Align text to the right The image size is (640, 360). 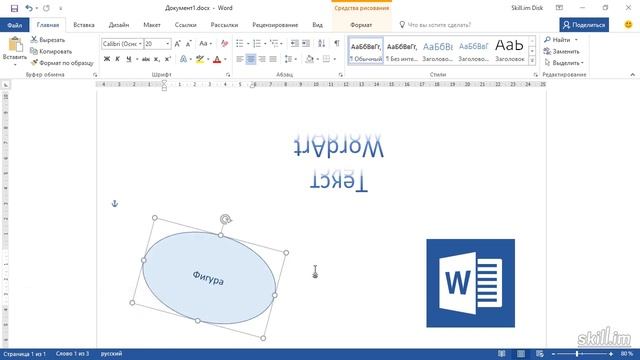coord(262,59)
